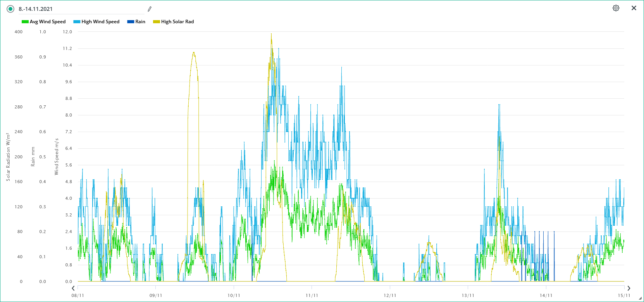Select the 08/11 date on the x-axis
Screen dimensions: 644x302
[x=78, y=295]
